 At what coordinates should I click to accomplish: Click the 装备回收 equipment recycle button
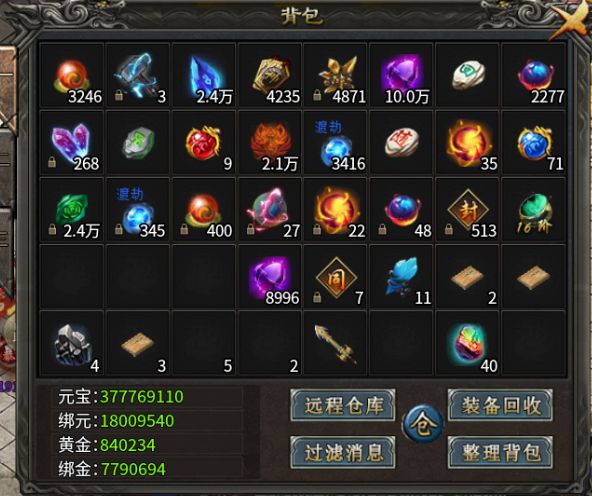500,405
